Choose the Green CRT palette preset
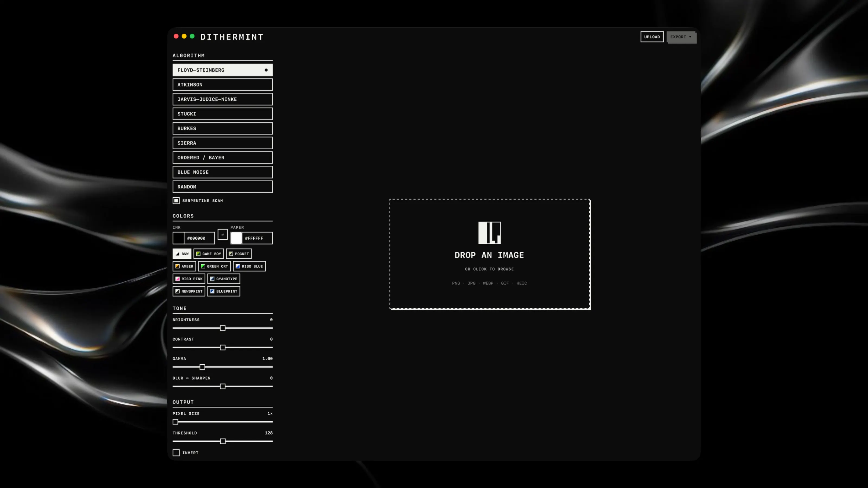This screenshot has width=868, height=488. (214, 266)
